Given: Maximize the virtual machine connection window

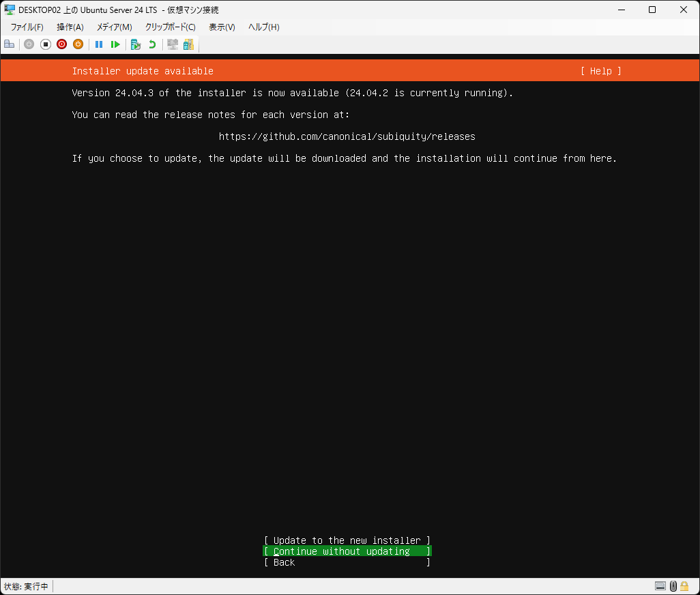Looking at the screenshot, I should coord(652,10).
